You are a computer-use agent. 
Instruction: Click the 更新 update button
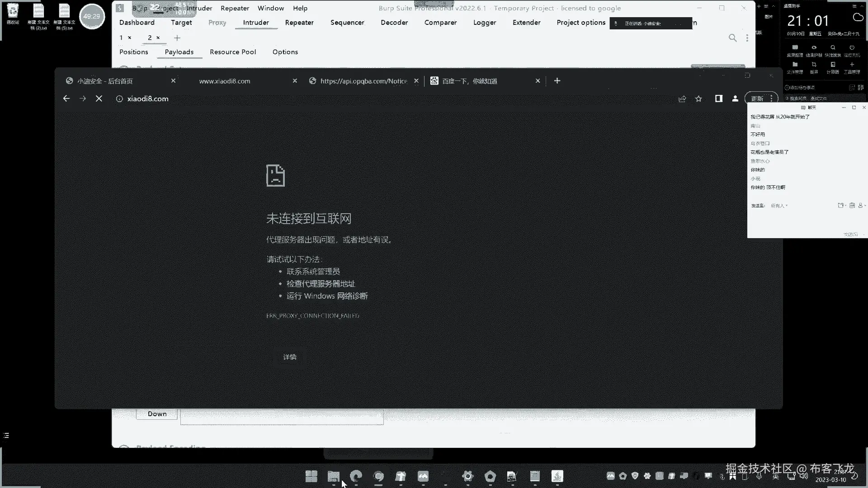pyautogui.click(x=757, y=99)
